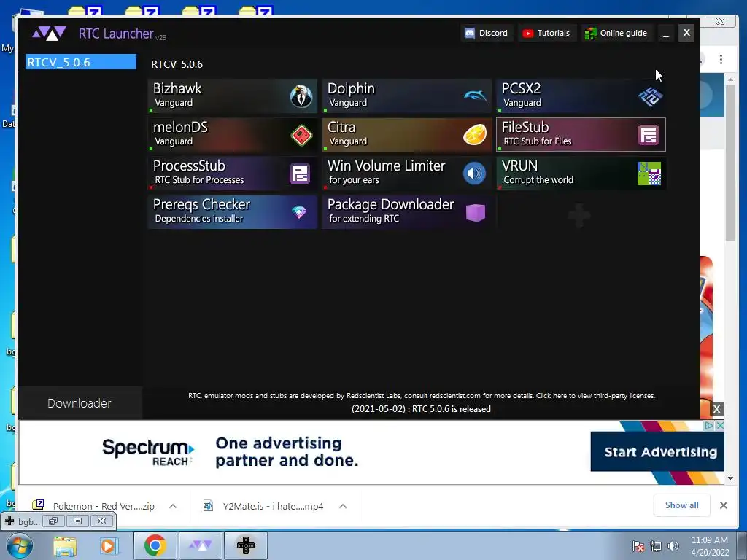Open the Dolphin Vanguard dolphin icon

[x=475, y=96]
